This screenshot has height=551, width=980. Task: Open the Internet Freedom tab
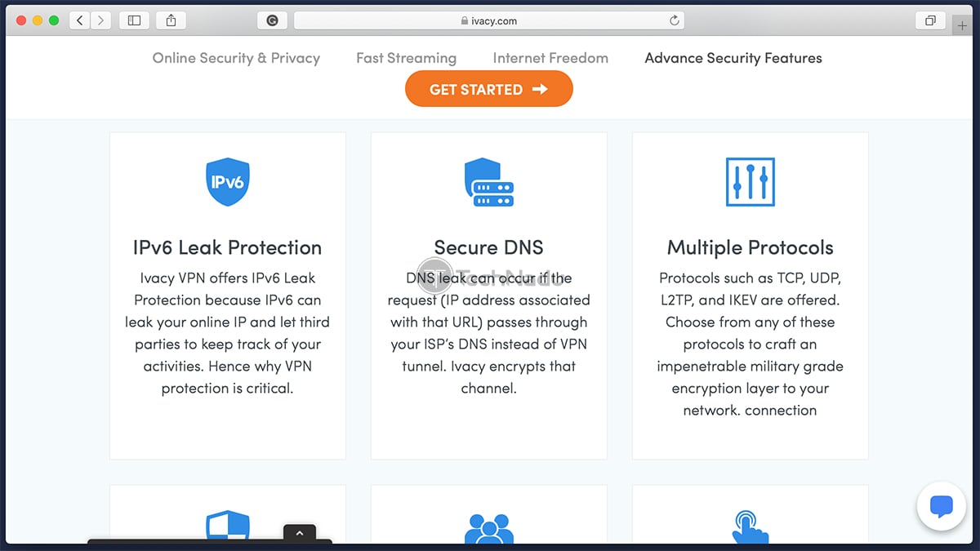(x=550, y=58)
